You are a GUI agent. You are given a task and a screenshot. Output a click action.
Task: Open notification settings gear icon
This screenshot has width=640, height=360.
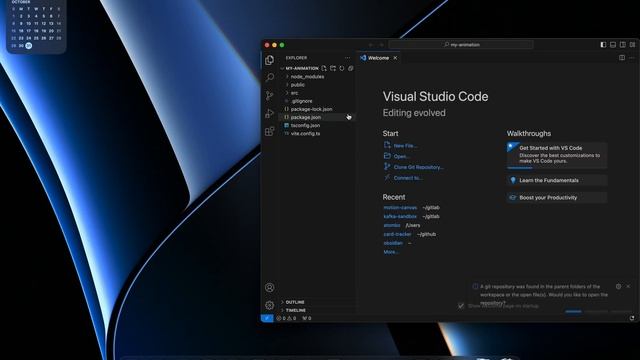coord(618,287)
